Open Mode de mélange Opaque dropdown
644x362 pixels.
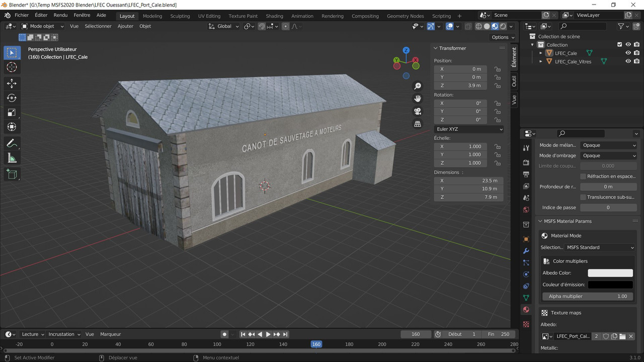point(609,145)
